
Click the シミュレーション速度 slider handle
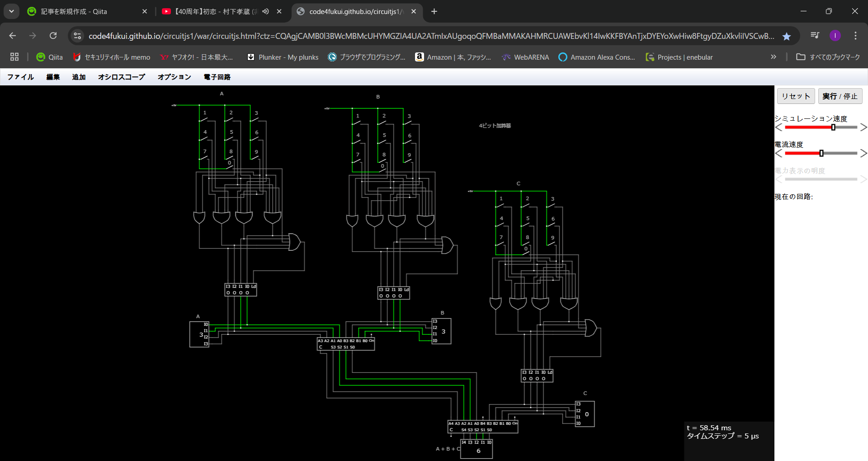[x=833, y=127]
